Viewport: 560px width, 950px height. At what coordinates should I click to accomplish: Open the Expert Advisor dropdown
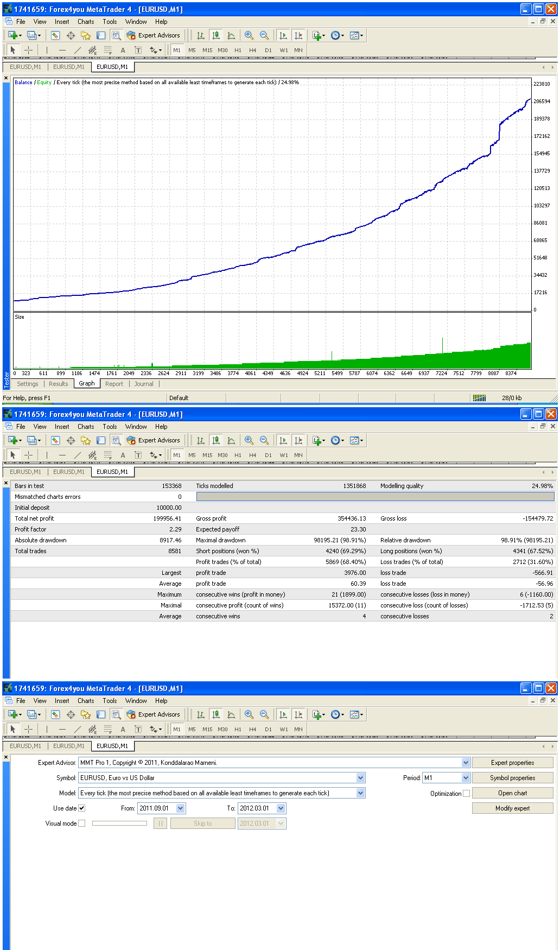[466, 763]
